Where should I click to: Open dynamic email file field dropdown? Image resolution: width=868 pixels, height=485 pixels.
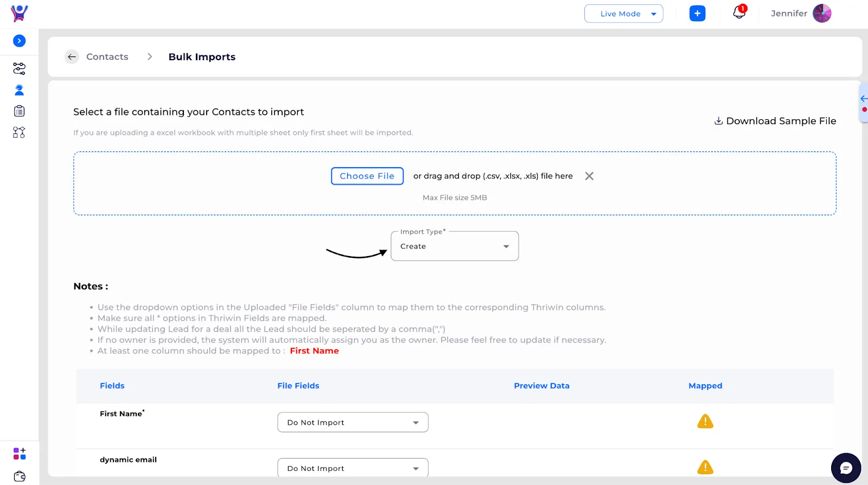(x=353, y=468)
